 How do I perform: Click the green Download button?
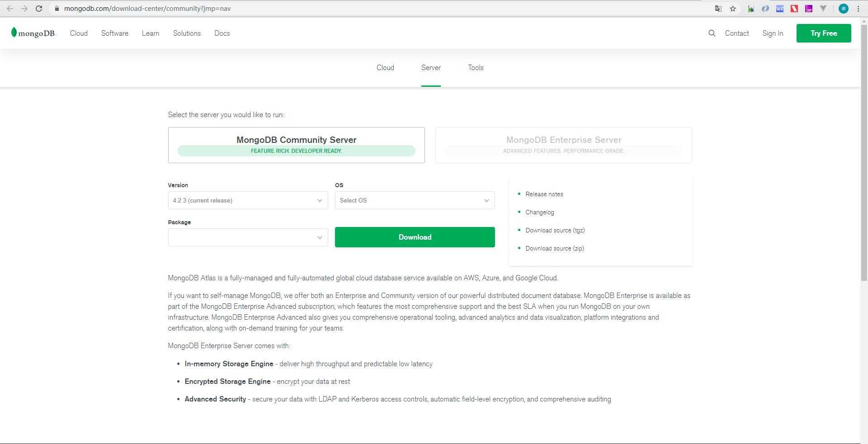coord(415,237)
